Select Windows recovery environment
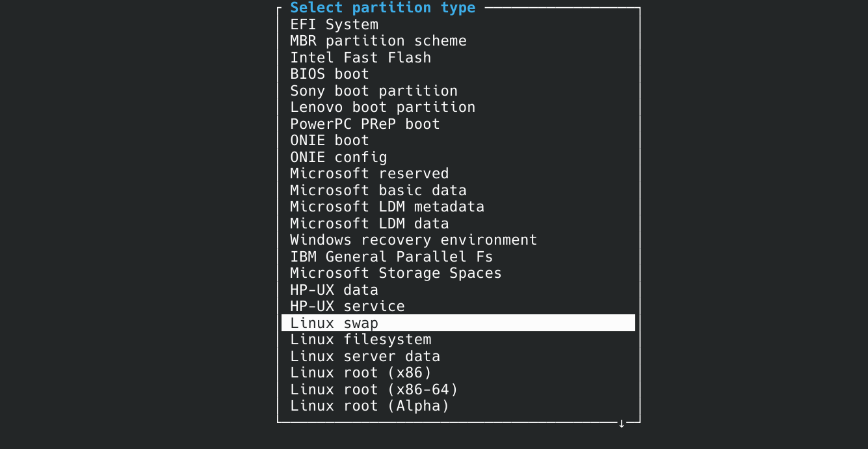 (414, 239)
